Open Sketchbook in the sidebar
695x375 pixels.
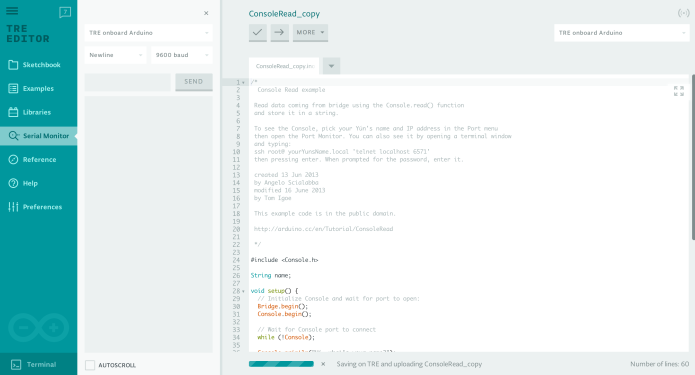click(39, 65)
